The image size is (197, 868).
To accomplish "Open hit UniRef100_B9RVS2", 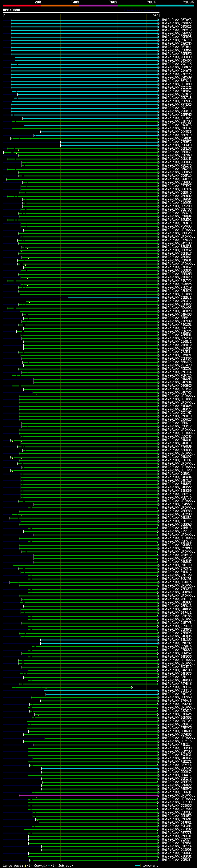I will [x=176, y=33].
